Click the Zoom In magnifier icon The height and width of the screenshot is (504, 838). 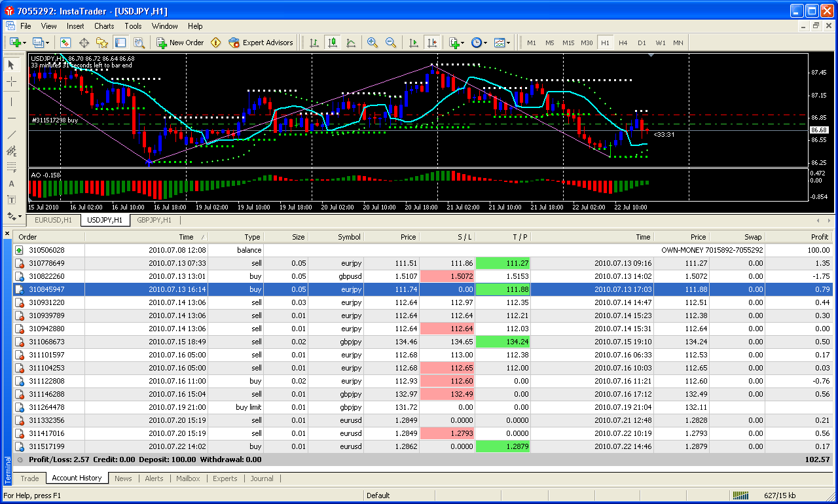coord(373,43)
